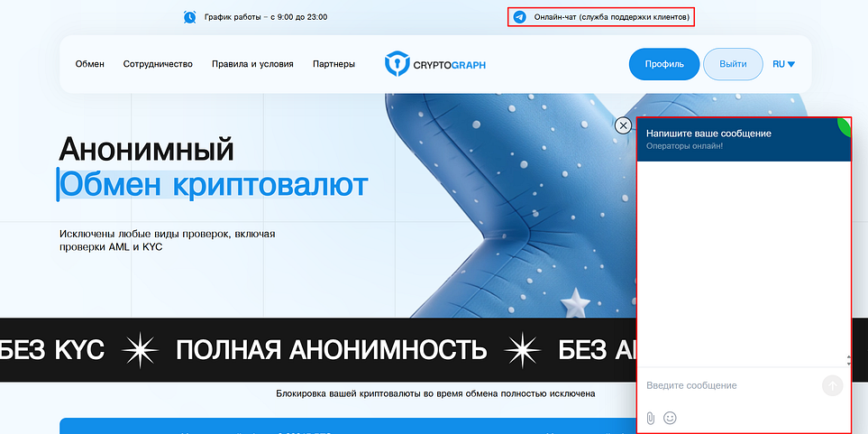Click the Операторы онлайн! status text
Image resolution: width=868 pixels, height=434 pixels.
tap(684, 146)
